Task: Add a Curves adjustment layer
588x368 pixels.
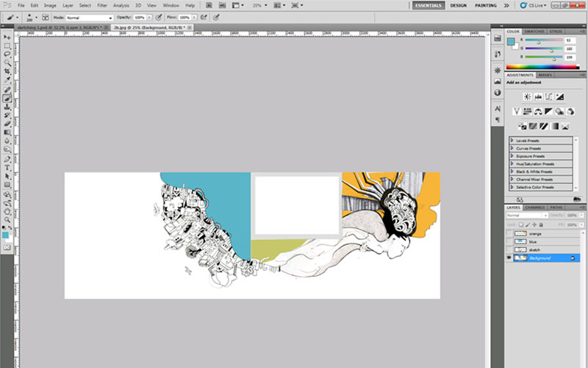Action: 548,97
